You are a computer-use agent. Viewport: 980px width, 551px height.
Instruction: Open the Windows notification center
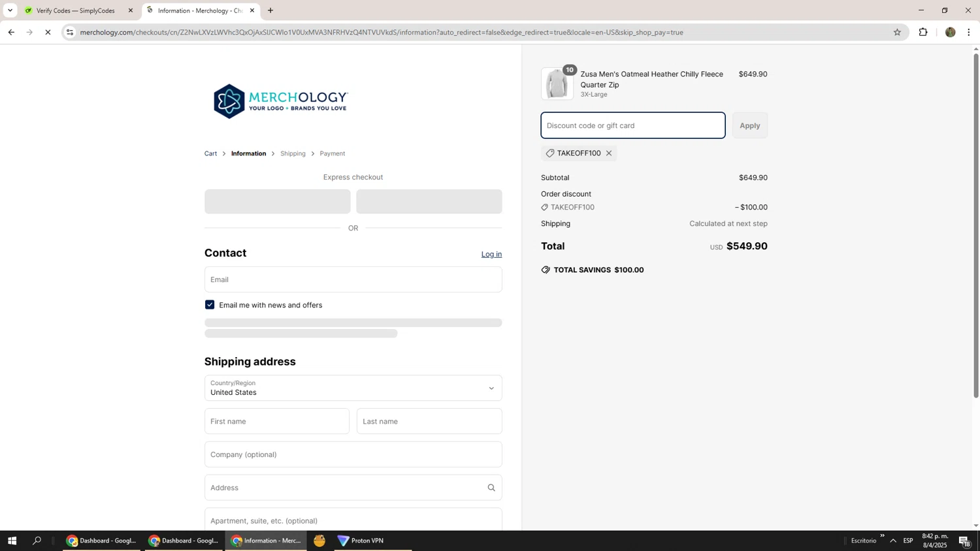(x=965, y=541)
